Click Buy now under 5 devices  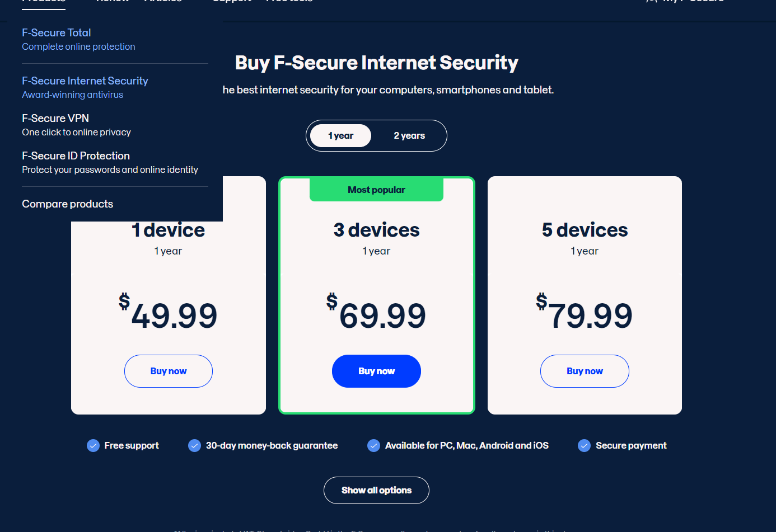tap(585, 371)
